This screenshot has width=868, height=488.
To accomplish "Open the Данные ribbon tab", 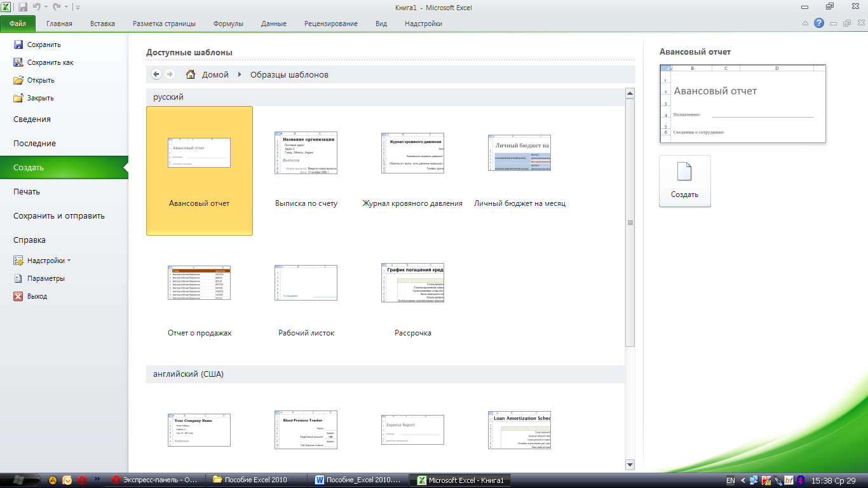I will point(274,24).
